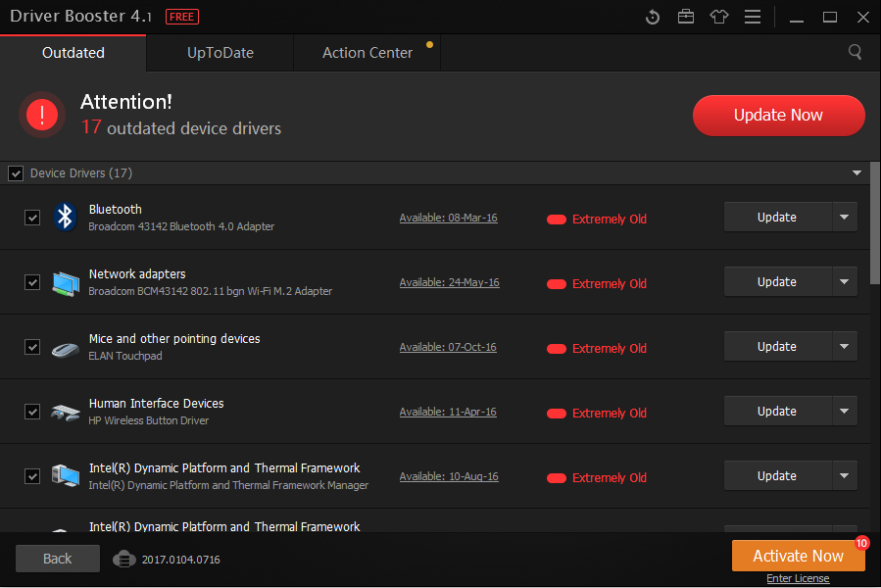This screenshot has height=588, width=881.
Task: Expand Update options for Network adapters
Action: [844, 282]
